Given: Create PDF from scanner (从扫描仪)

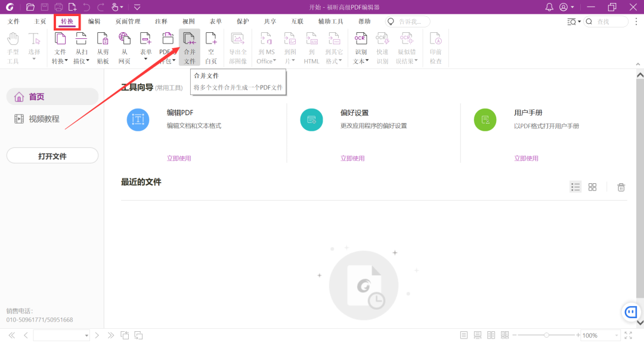Looking at the screenshot, I should click(81, 48).
